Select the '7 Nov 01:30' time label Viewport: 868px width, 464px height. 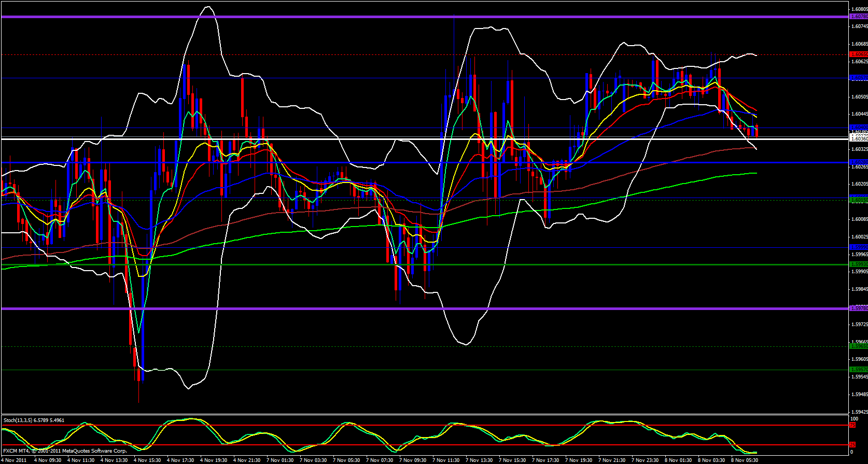click(280, 460)
